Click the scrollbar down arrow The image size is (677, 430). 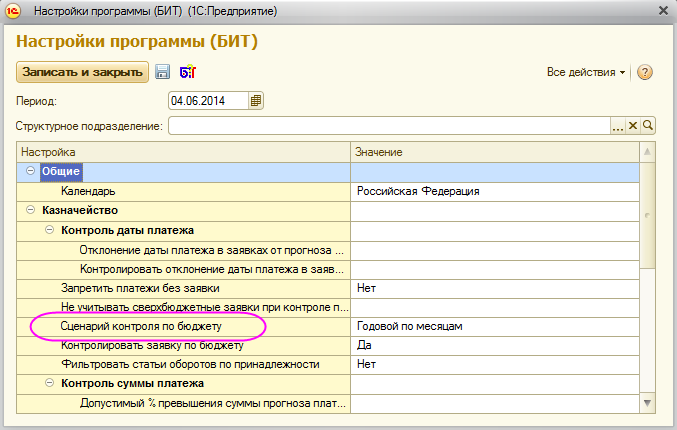pyautogui.click(x=647, y=403)
